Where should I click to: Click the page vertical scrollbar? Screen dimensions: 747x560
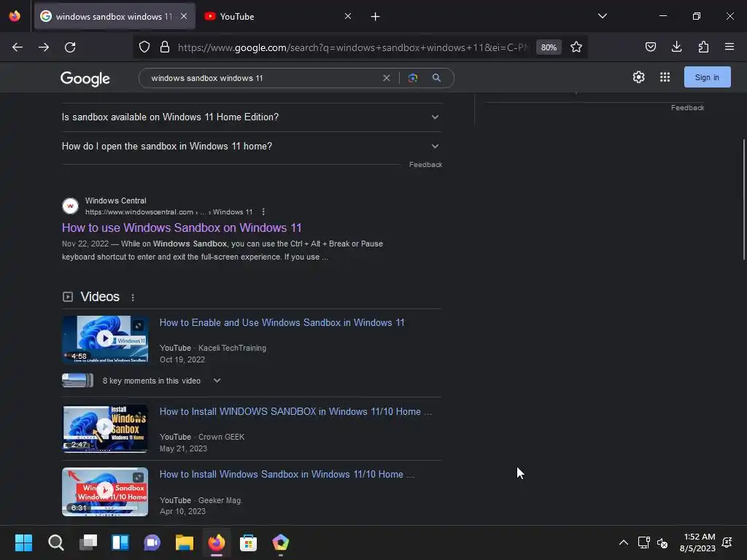pyautogui.click(x=743, y=199)
